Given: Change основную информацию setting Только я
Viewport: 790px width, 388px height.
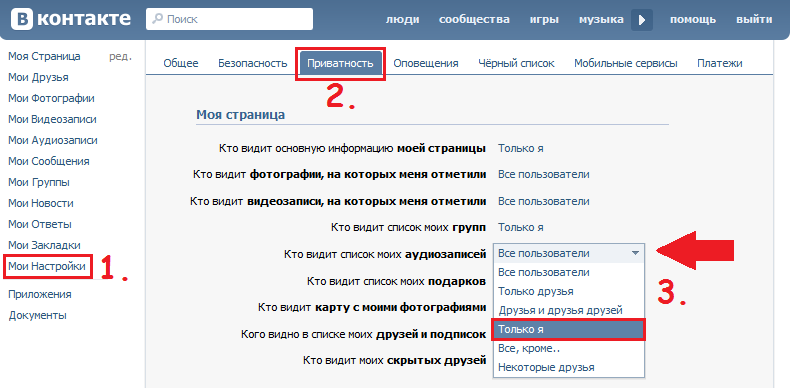Looking at the screenshot, I should [x=520, y=149].
